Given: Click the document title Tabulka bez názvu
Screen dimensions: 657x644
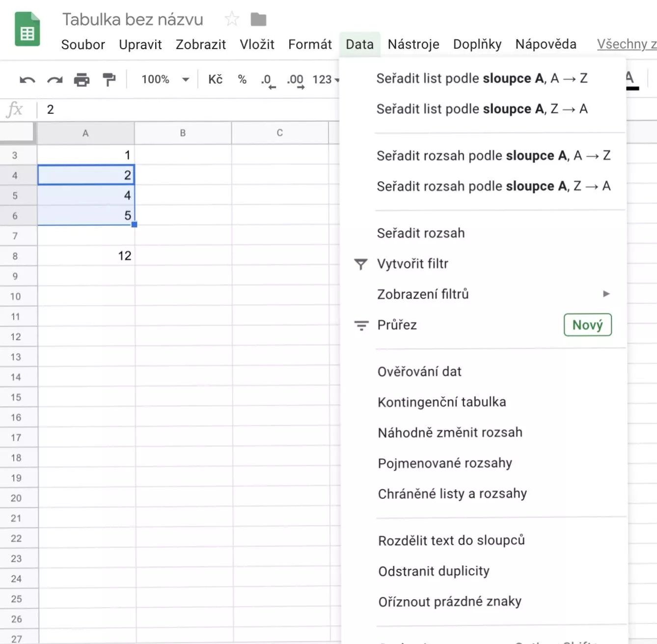Looking at the screenshot, I should pos(133,20).
